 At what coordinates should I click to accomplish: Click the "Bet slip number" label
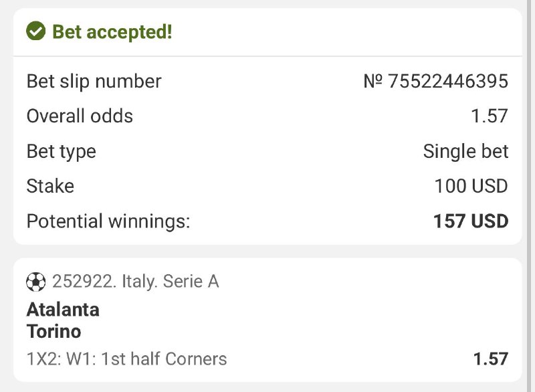[94, 82]
